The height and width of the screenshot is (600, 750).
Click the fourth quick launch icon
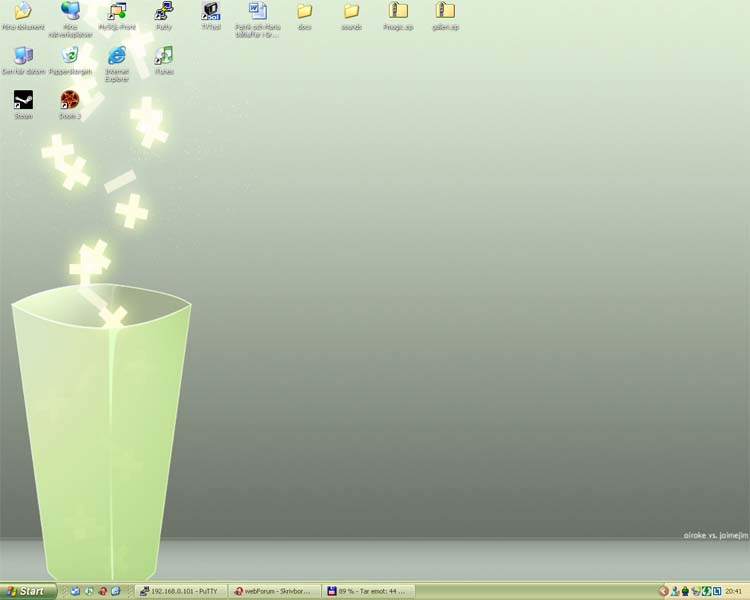pyautogui.click(x=116, y=591)
